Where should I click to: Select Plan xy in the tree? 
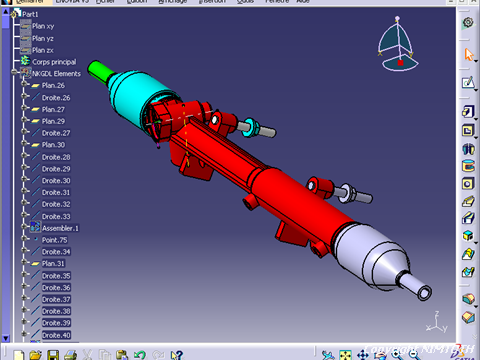click(43, 26)
